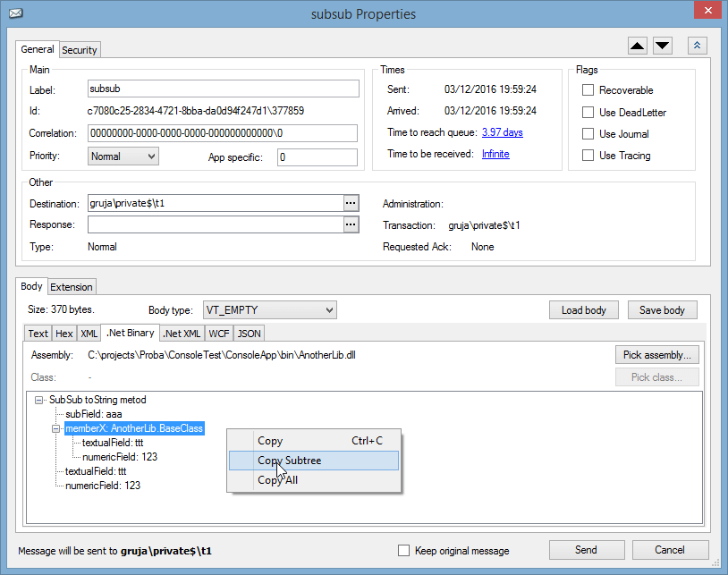Check the Use Journal flag

(x=588, y=133)
